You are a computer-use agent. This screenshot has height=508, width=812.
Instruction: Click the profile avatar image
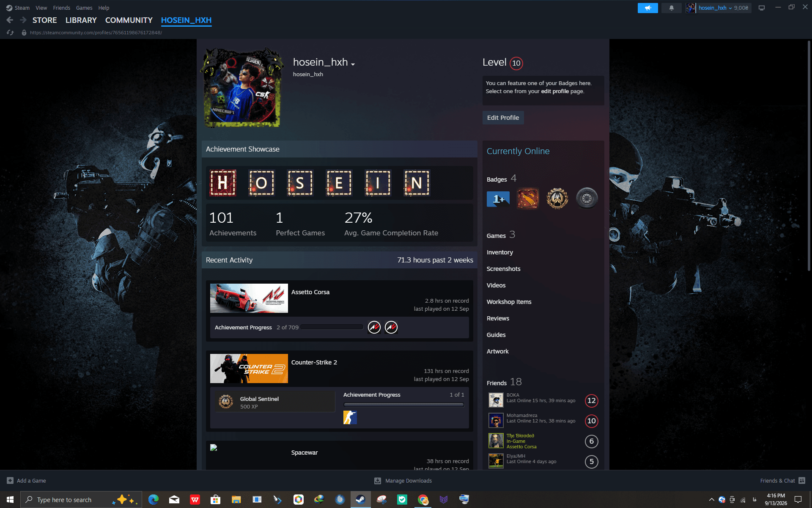click(242, 88)
